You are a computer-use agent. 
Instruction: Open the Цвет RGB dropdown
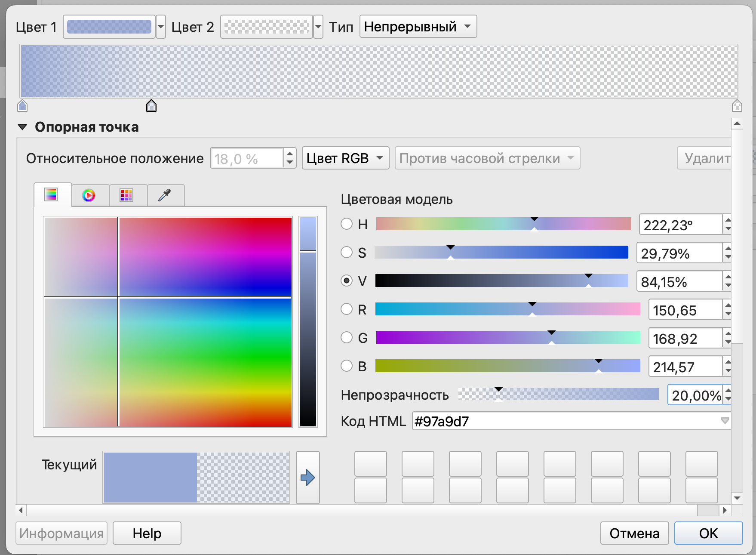tap(345, 158)
